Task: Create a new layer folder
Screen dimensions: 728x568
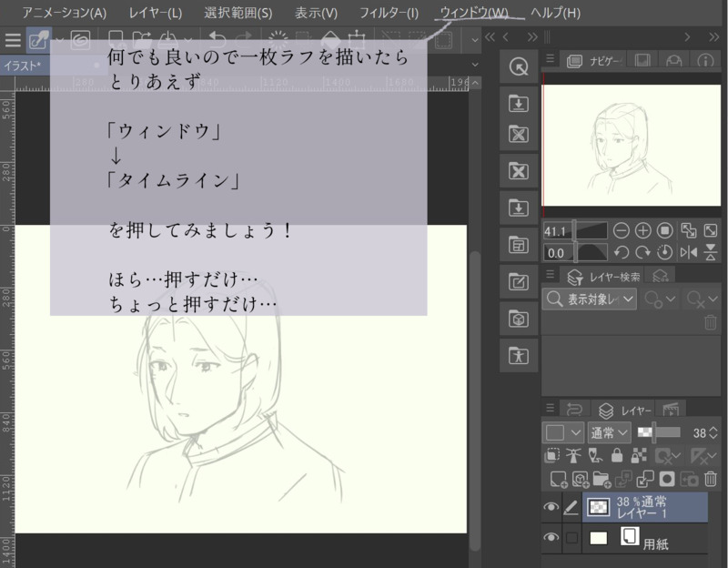Action: [x=602, y=479]
